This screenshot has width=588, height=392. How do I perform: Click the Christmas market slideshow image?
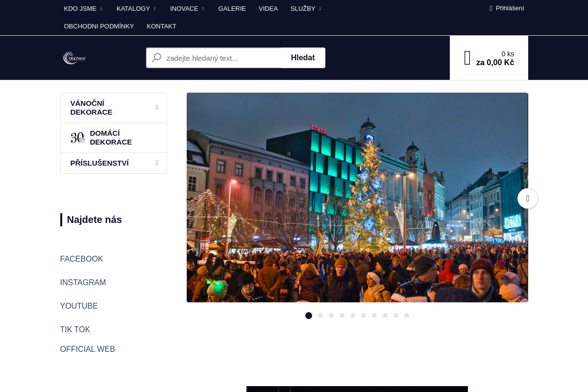tap(357, 197)
